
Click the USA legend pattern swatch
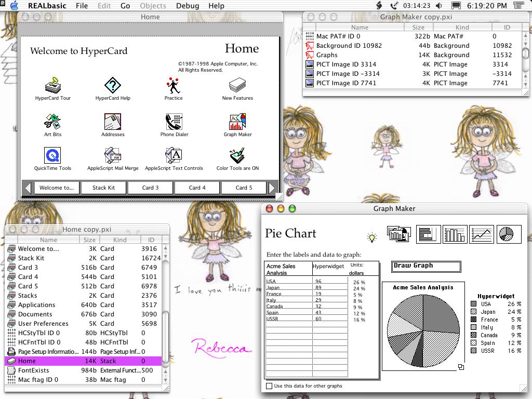tap(474, 304)
